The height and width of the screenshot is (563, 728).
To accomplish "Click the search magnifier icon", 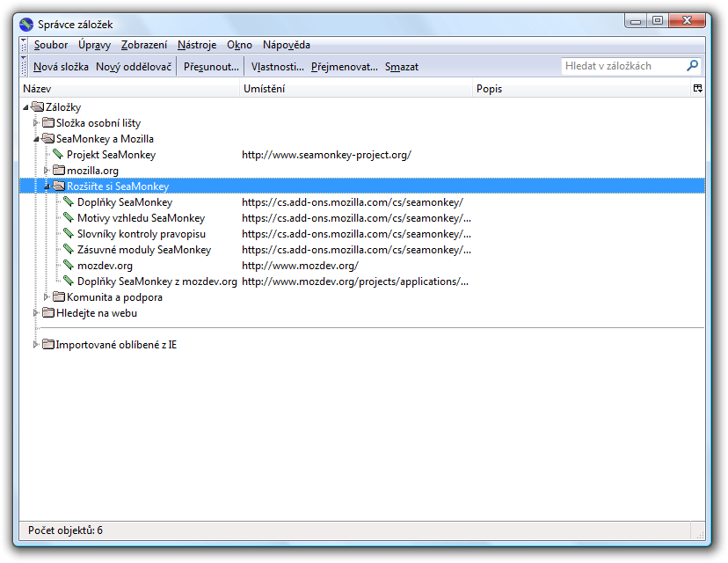I will [692, 66].
